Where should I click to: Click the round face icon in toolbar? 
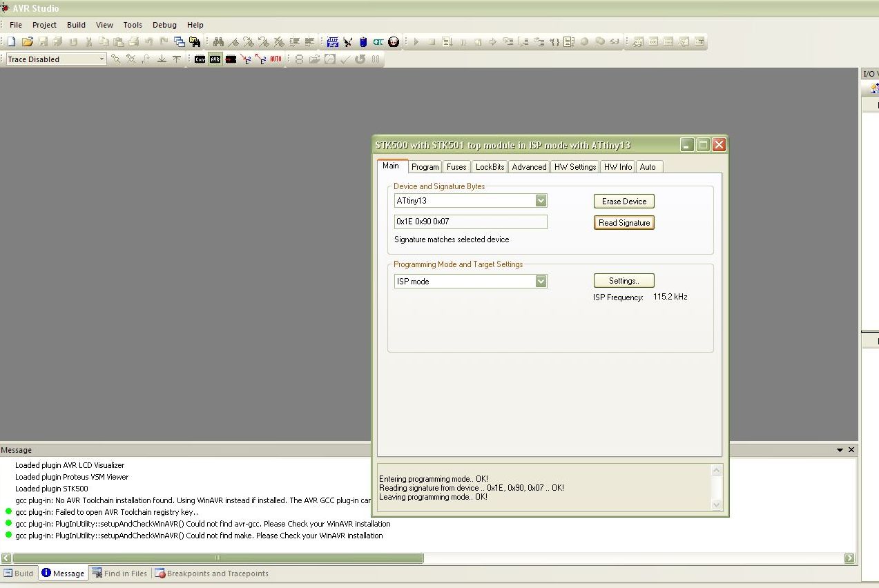tap(394, 41)
